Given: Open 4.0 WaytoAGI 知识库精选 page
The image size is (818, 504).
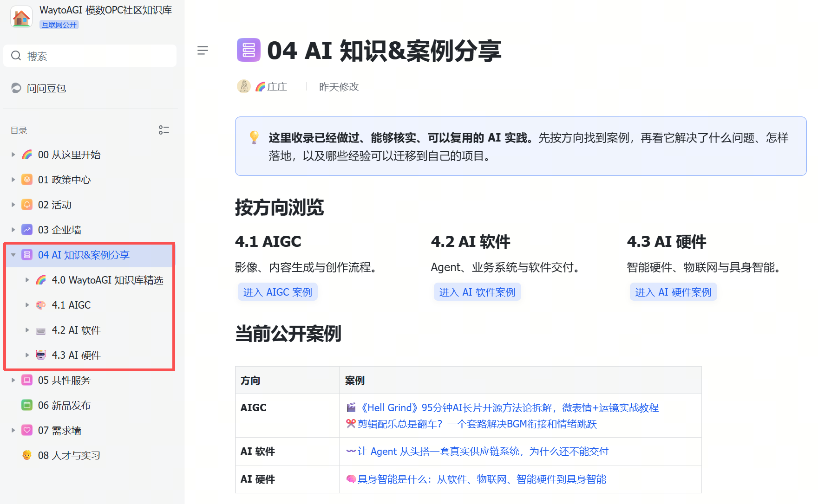Looking at the screenshot, I should (x=108, y=280).
